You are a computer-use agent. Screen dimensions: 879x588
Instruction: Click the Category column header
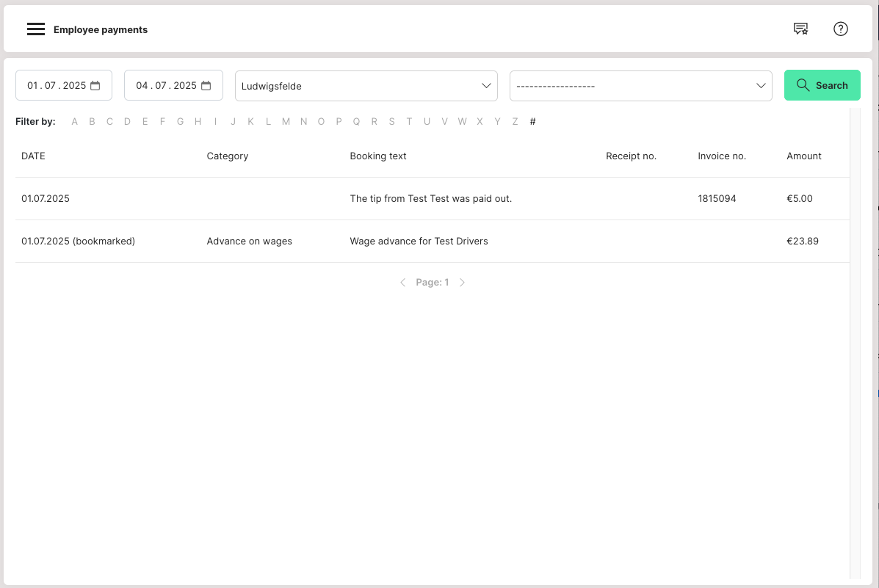(227, 156)
